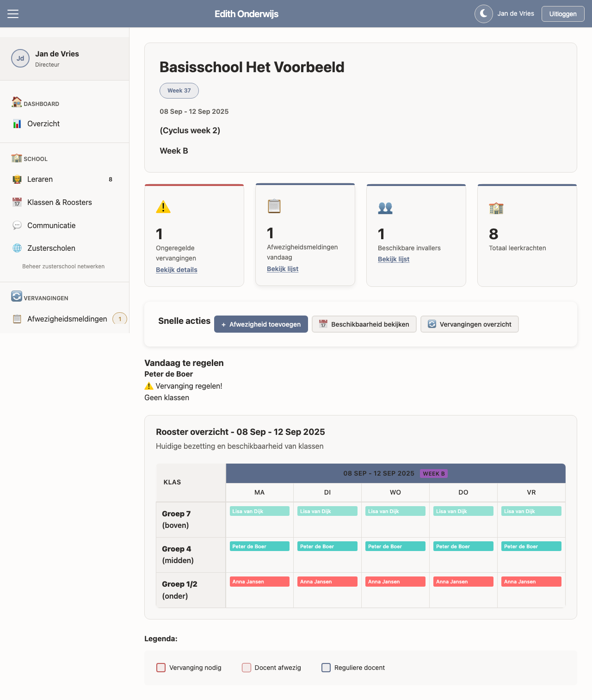The width and height of the screenshot is (592, 700).
Task: Click the School building section icon
Action: (17, 158)
